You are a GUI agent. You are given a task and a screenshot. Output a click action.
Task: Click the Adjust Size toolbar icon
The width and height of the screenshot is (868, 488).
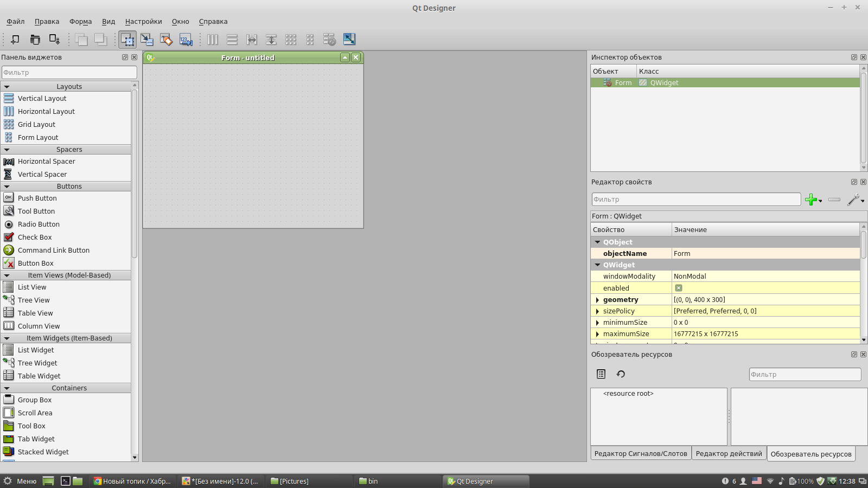349,39
